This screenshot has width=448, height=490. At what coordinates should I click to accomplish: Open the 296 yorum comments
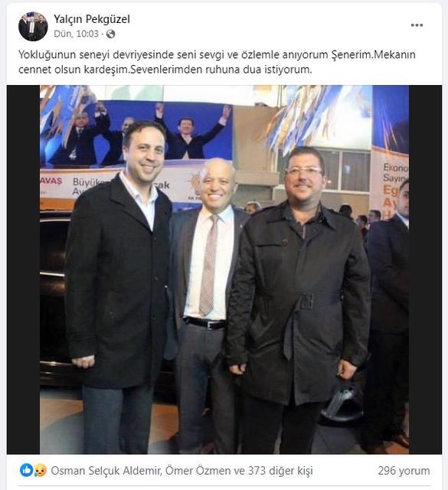pos(404,470)
